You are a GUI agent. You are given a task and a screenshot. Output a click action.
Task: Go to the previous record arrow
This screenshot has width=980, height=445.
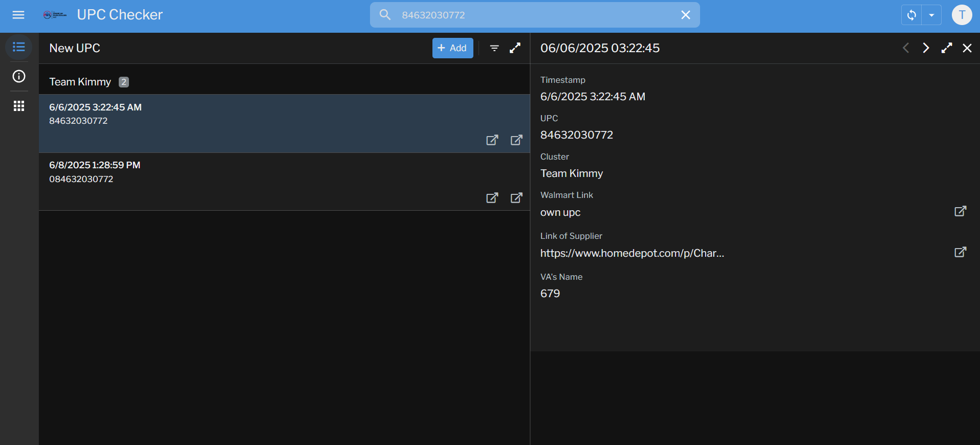coord(906,48)
